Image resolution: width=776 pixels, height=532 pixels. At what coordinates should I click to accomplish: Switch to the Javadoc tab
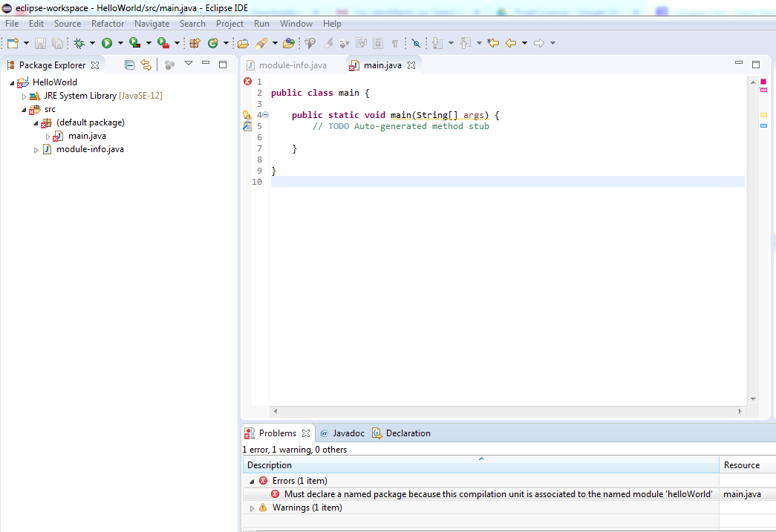click(x=342, y=433)
